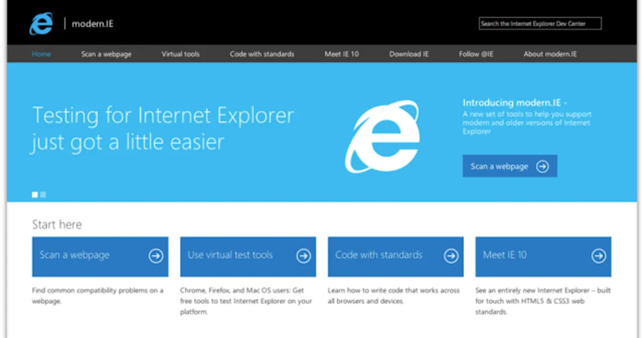Click the arrow icon on the Use virtual test tools tile

coord(304,256)
